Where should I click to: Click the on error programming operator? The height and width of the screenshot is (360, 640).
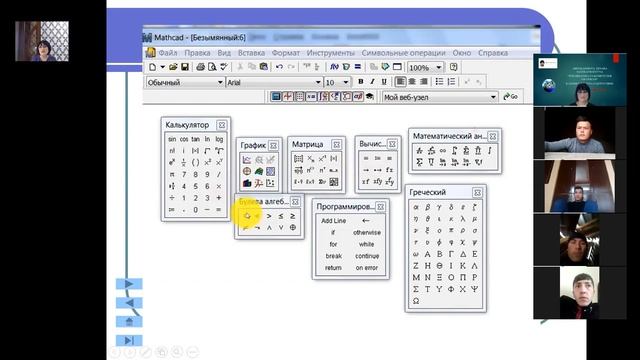pos(367,268)
